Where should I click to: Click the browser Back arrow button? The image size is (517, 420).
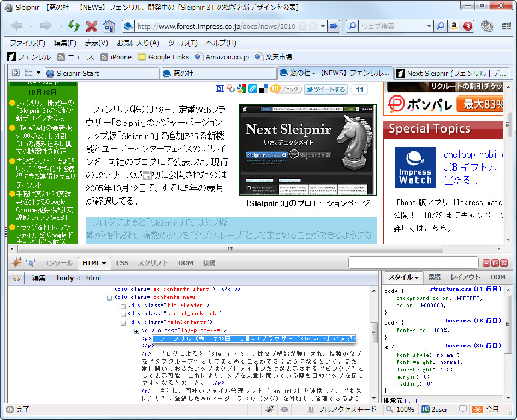click(16, 26)
